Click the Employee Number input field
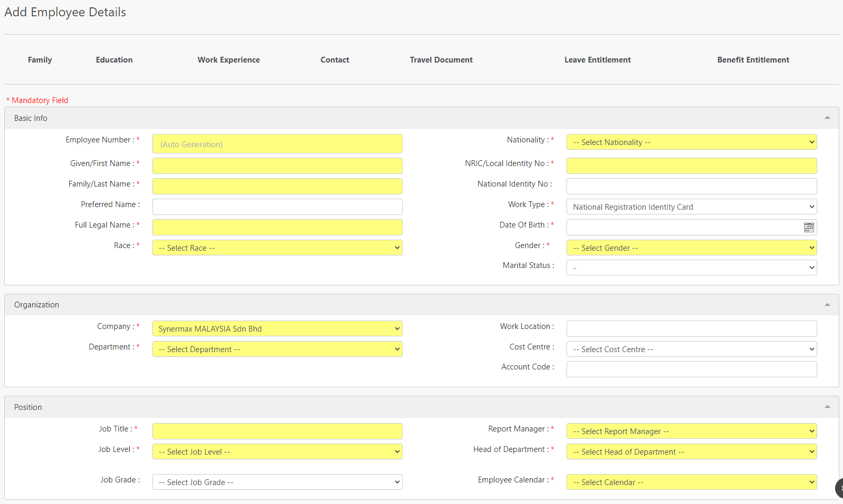The height and width of the screenshot is (504, 843). (277, 144)
